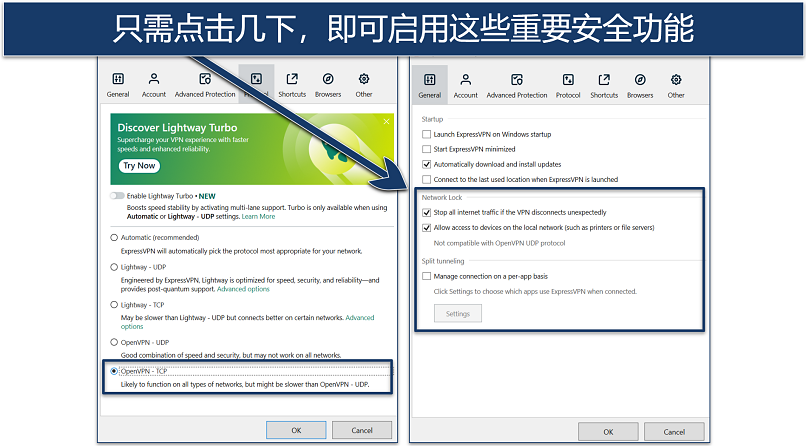Screen dimensions: 806x446
Task: Click the Startup section heading
Action: tap(432, 119)
